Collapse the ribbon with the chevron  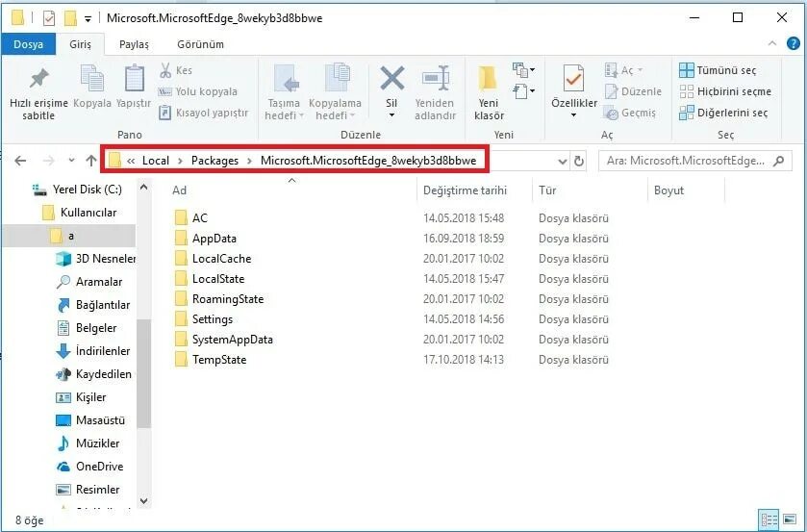(x=772, y=44)
